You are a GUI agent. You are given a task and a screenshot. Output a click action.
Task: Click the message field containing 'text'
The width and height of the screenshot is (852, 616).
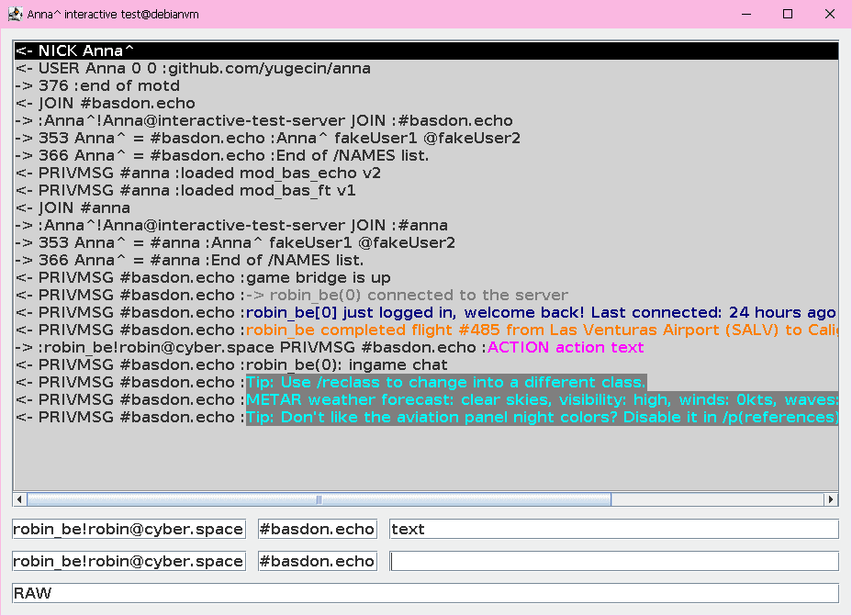[613, 529]
